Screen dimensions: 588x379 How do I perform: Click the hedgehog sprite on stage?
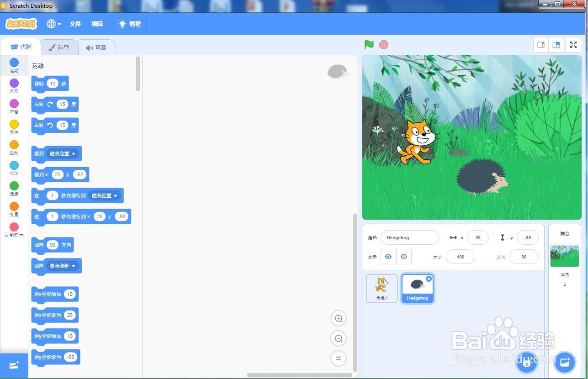[482, 178]
